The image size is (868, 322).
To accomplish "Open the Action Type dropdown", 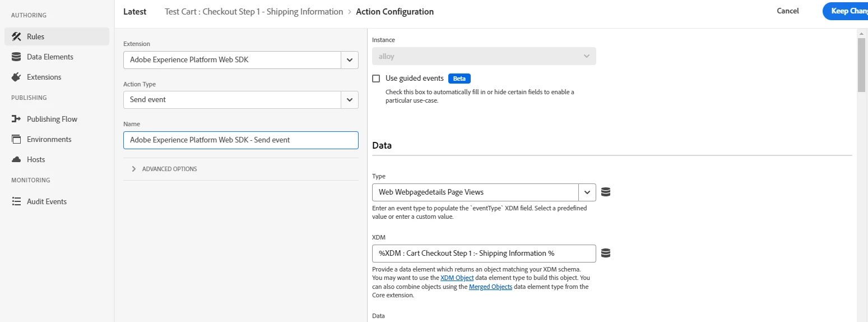I will tap(349, 99).
